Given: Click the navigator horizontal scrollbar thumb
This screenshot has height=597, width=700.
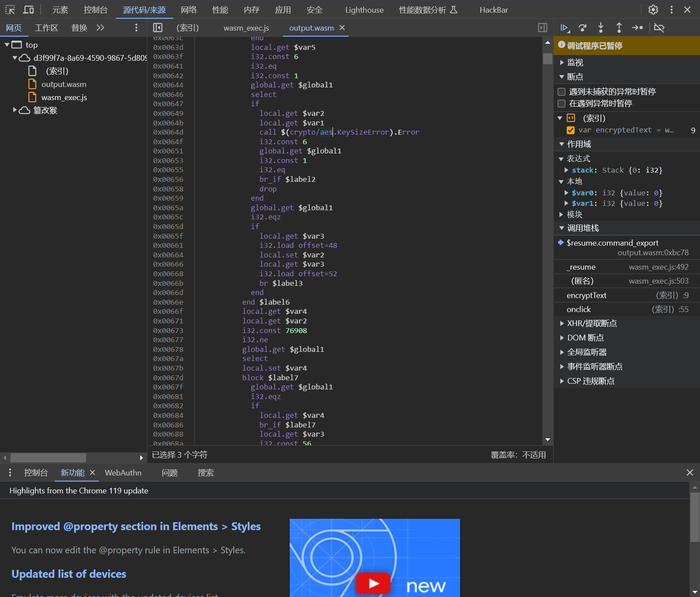Looking at the screenshot, I should (x=48, y=458).
